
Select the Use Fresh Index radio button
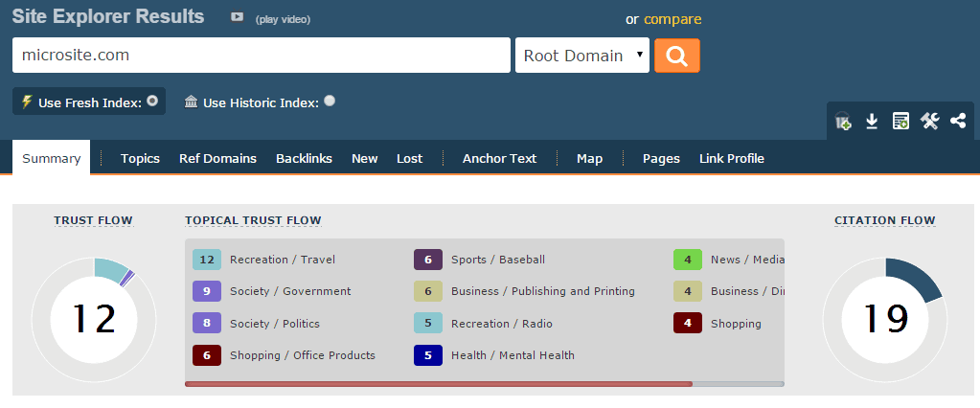click(152, 101)
